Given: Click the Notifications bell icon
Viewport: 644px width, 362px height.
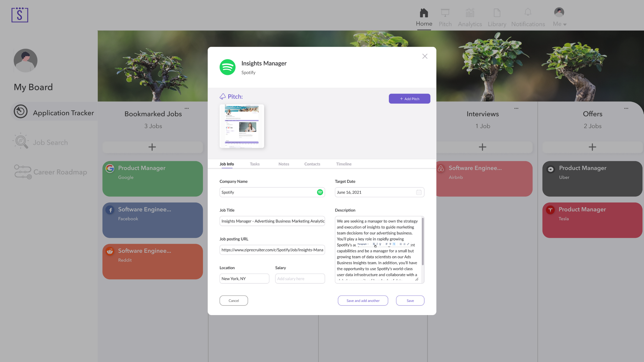Looking at the screenshot, I should point(528,12).
